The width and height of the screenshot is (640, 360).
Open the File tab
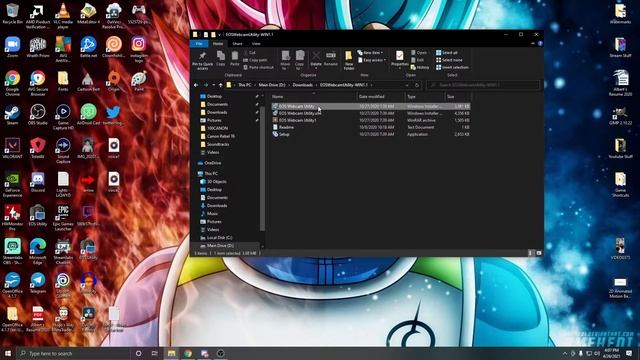[199, 44]
